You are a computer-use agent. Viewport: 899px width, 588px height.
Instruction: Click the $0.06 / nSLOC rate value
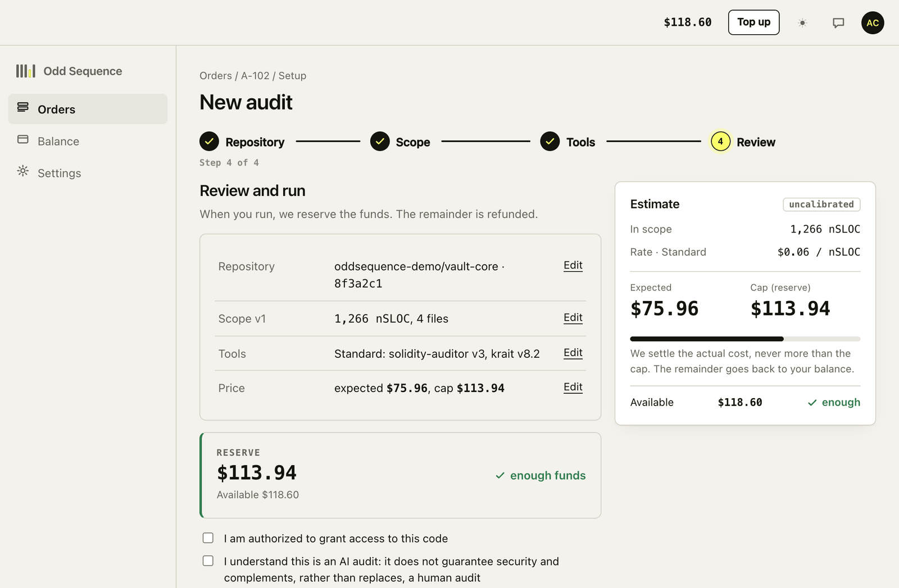click(819, 252)
